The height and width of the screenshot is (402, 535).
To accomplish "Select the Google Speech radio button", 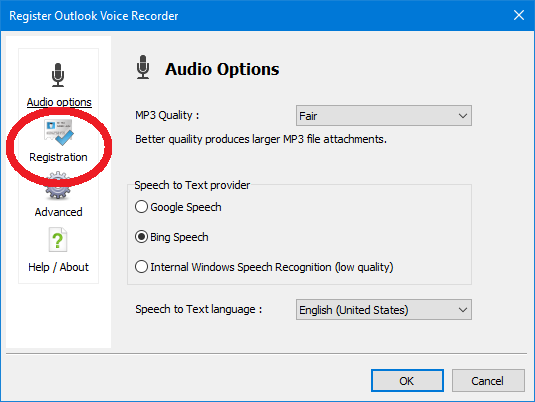I will tap(141, 207).
